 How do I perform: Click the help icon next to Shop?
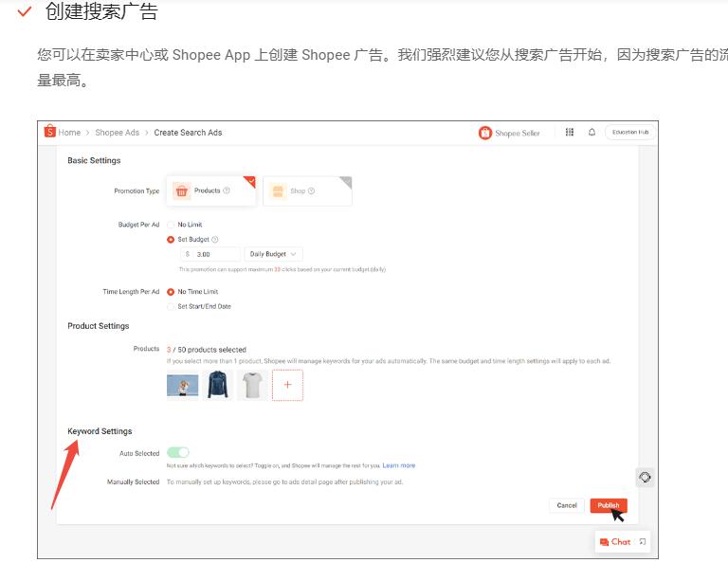coord(312,191)
